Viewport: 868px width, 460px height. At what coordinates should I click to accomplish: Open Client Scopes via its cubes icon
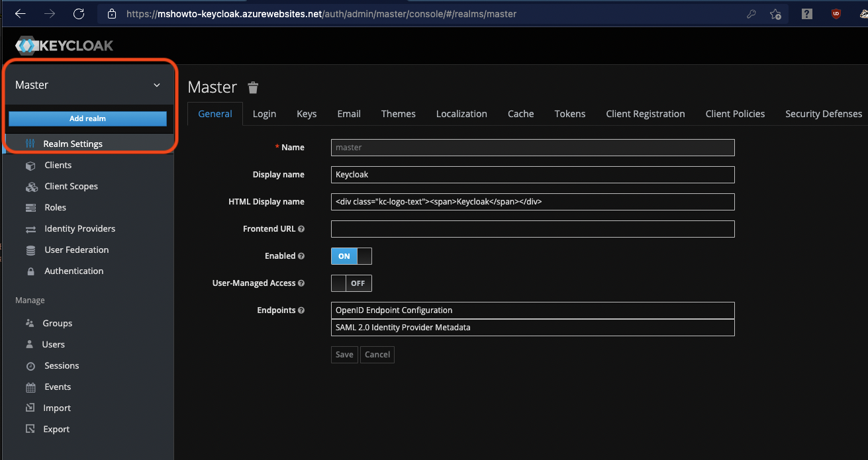point(31,187)
